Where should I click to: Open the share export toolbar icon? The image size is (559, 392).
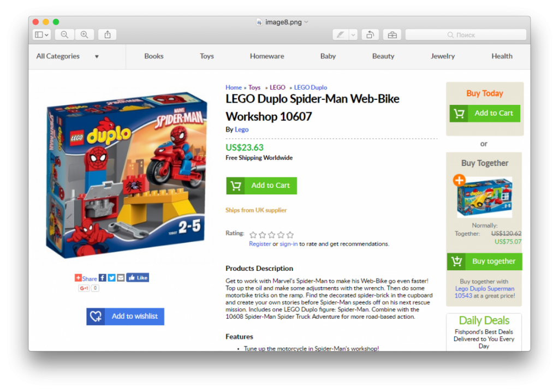point(108,34)
